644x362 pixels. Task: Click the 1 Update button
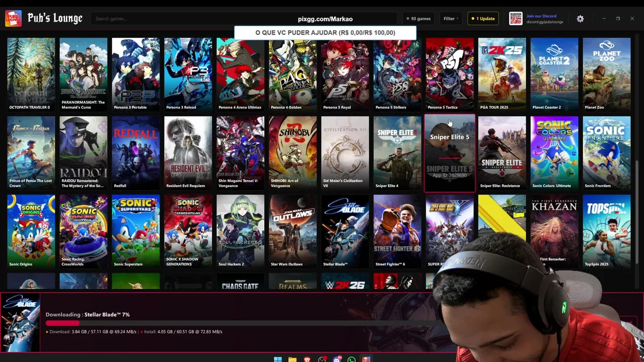point(484,19)
